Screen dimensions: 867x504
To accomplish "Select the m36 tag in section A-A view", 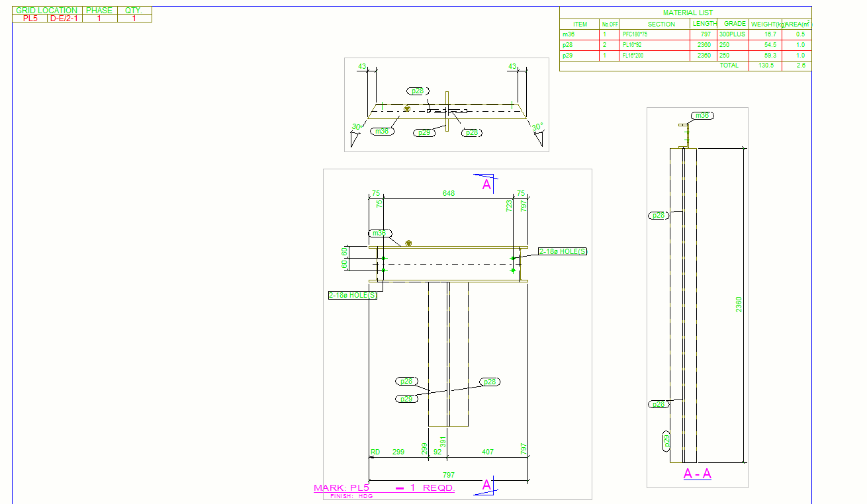I will [702, 116].
